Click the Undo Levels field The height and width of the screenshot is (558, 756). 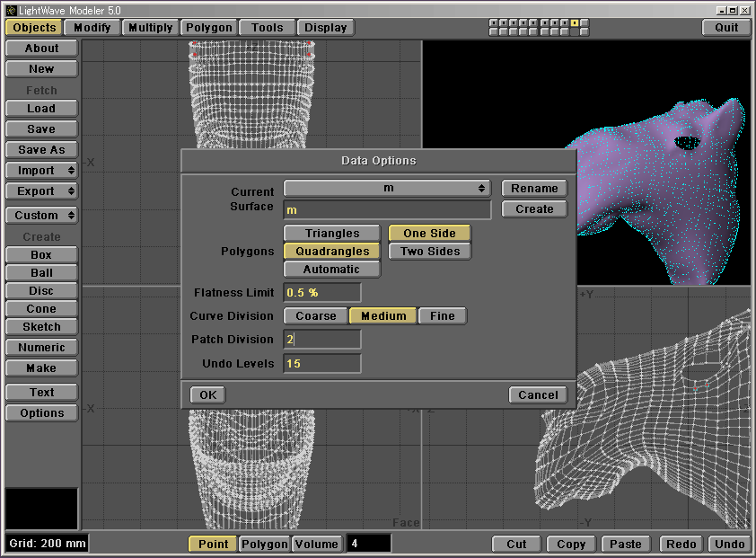tap(322, 364)
